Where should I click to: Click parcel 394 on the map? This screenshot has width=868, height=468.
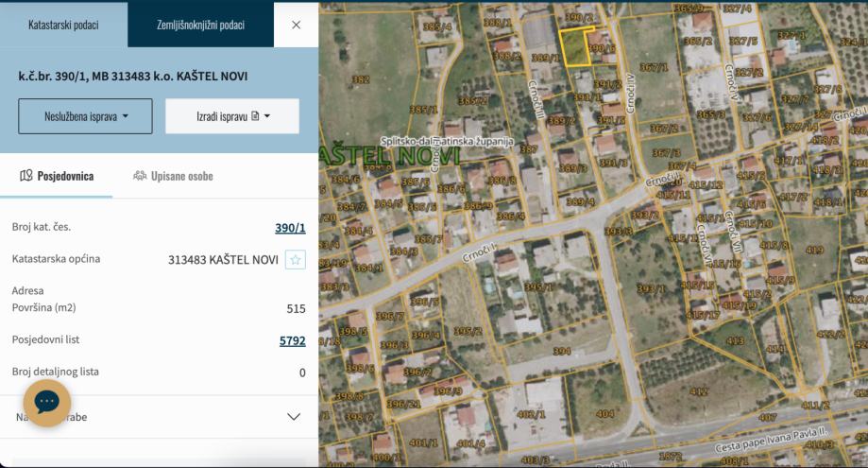(x=562, y=351)
